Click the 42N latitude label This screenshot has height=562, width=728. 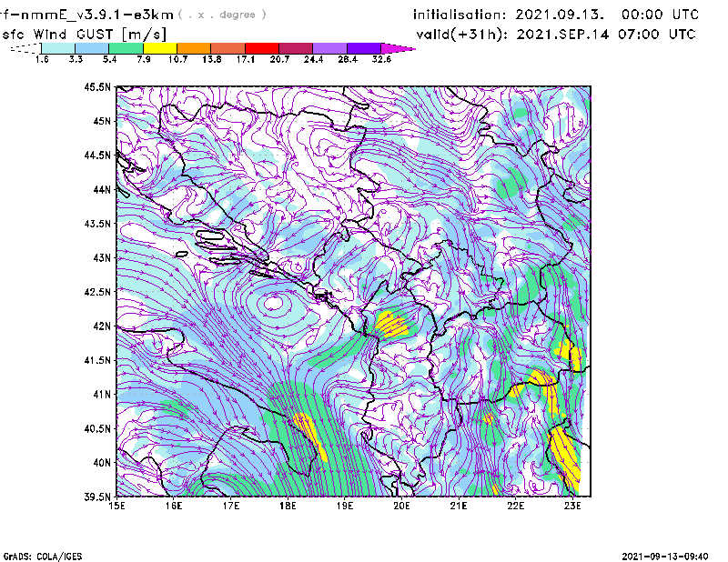[x=102, y=326]
